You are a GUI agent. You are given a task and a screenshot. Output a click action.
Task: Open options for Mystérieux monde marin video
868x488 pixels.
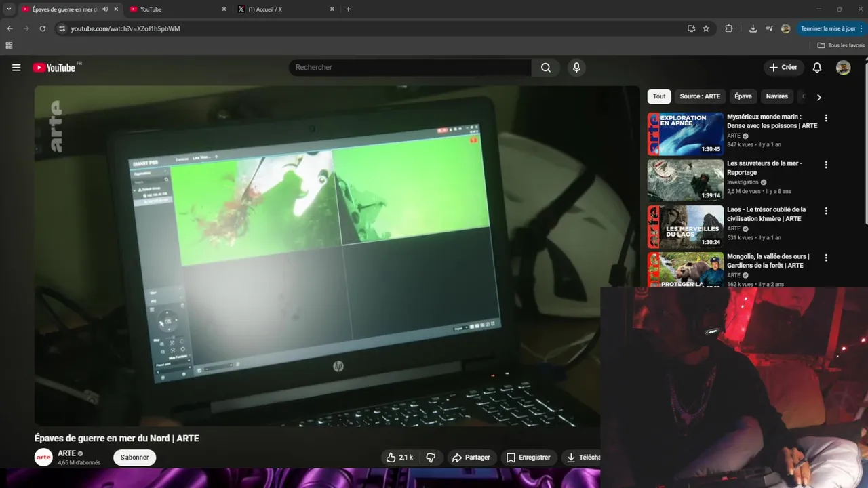tap(826, 118)
